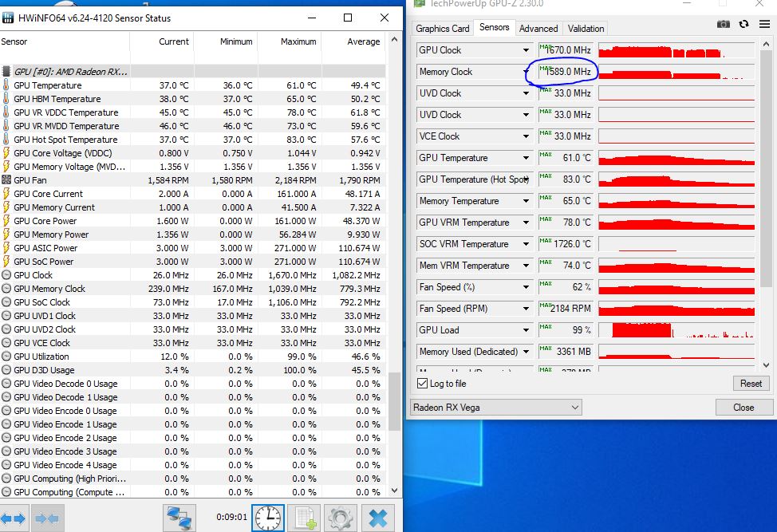Viewport: 777px width, 532px height.
Task: Click GPU Core Current lightning icon
Action: (x=6, y=194)
